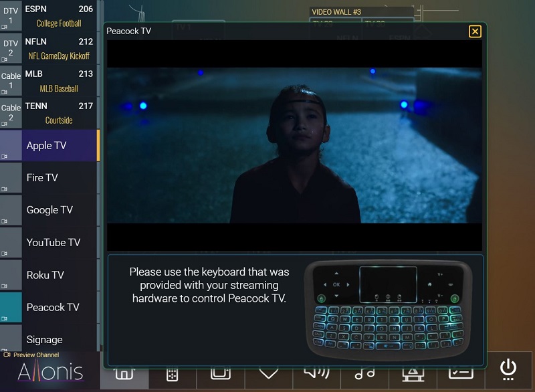Click preview camera icon on Google TV tile
The height and width of the screenshot is (392, 535).
point(4,221)
